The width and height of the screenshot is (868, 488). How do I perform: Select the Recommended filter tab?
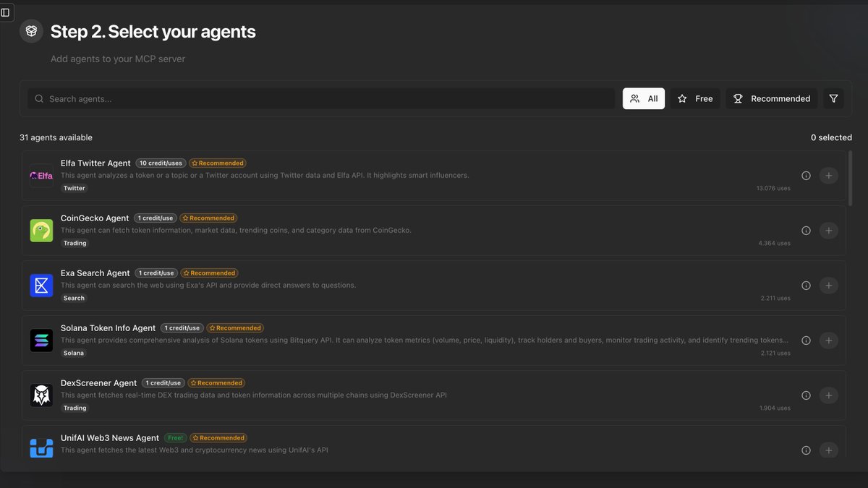pyautogui.click(x=772, y=98)
